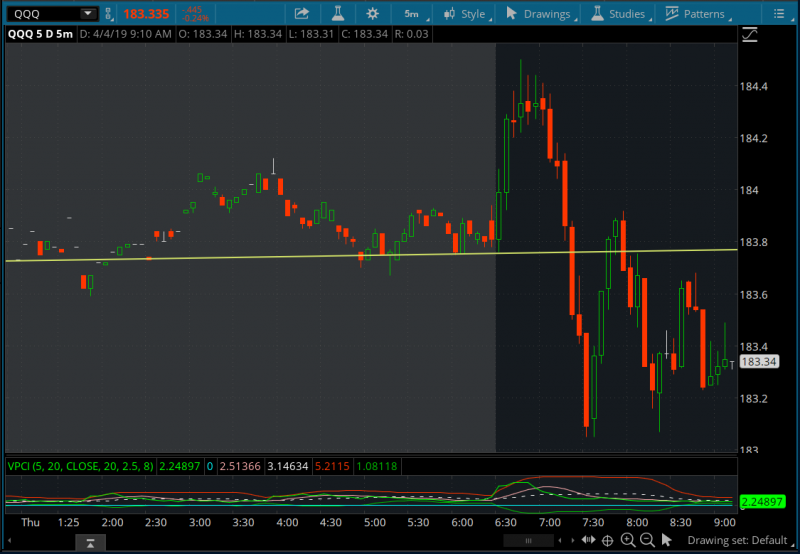This screenshot has height=554, width=800.
Task: Open chart settings gear icon
Action: (373, 14)
